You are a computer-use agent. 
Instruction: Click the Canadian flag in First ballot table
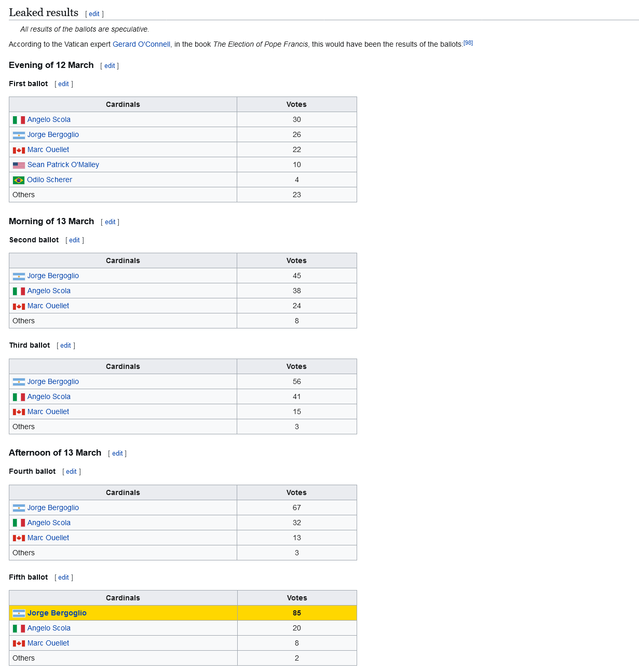point(19,150)
